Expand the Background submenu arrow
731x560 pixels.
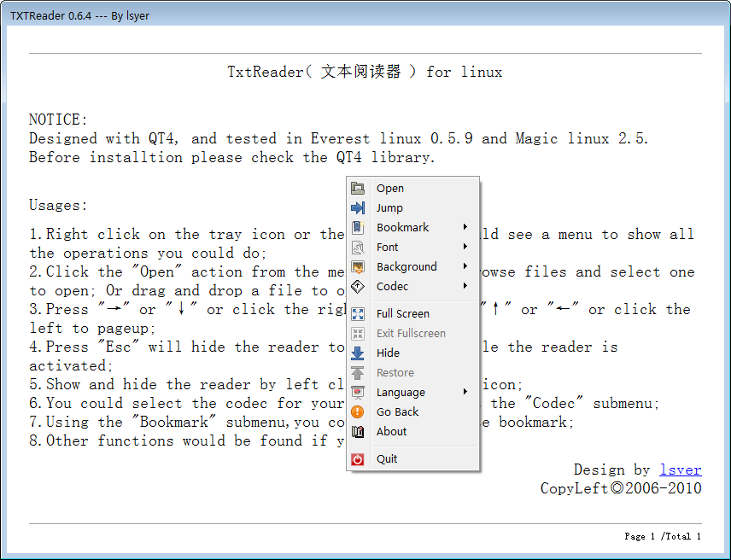click(x=465, y=266)
